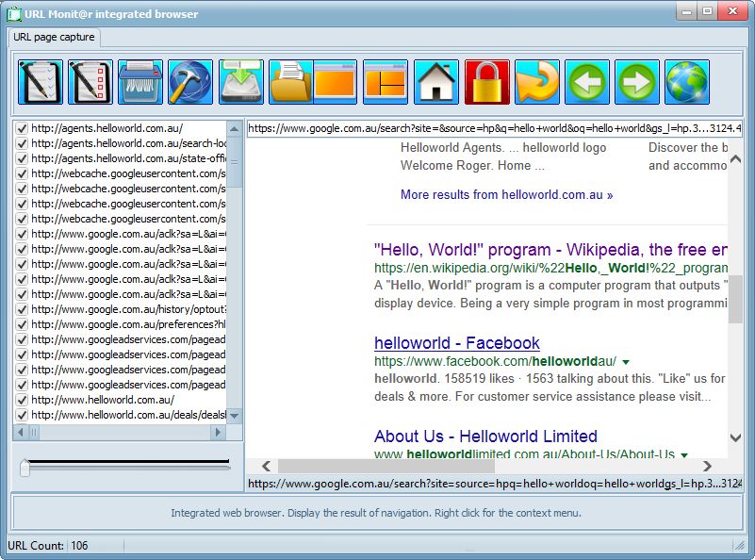Toggle checkbox for http://www.helloworld.com.au/

click(22, 400)
